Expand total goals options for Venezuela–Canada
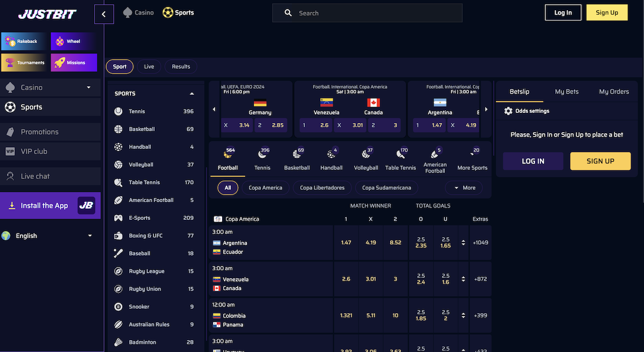Image resolution: width=644 pixels, height=352 pixels. point(464,279)
